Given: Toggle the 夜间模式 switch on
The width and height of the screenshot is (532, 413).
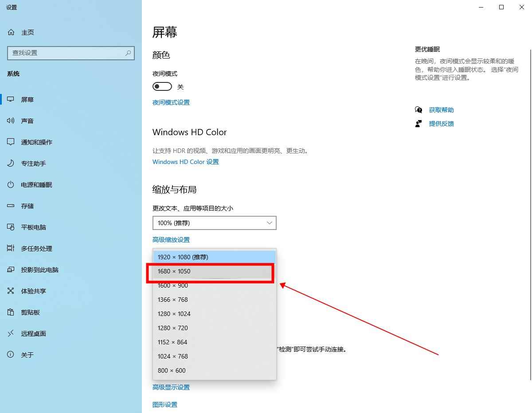Looking at the screenshot, I should pyautogui.click(x=162, y=86).
